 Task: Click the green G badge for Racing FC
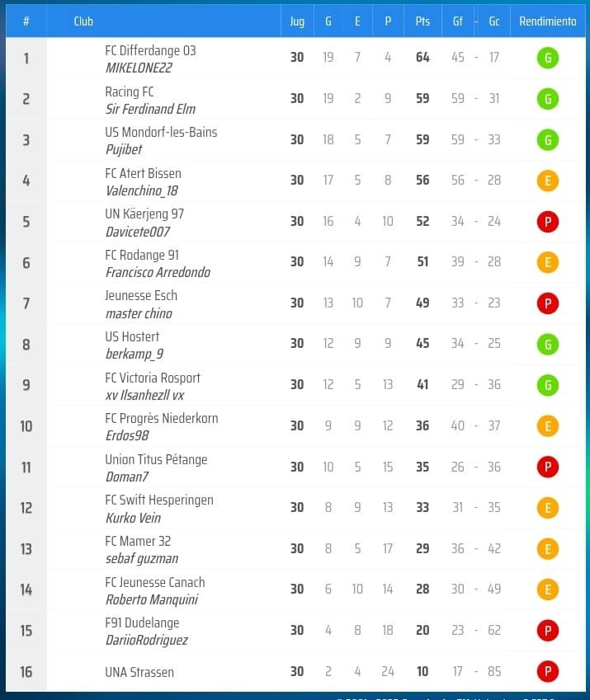click(x=547, y=99)
